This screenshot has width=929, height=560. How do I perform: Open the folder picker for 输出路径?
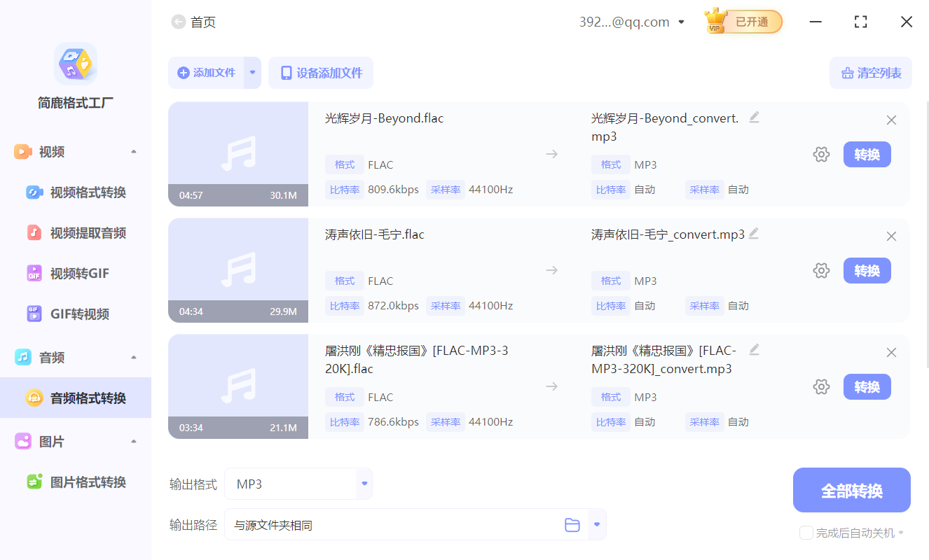click(572, 524)
